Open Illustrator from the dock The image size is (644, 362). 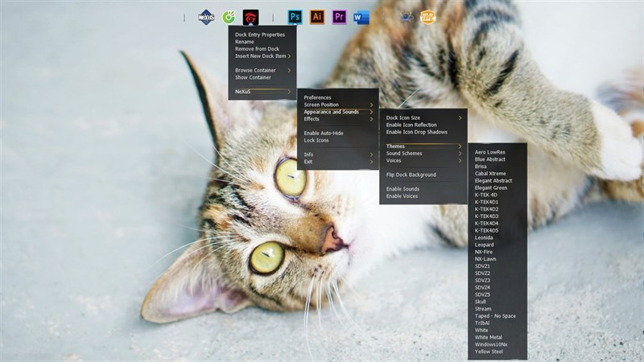tap(317, 17)
